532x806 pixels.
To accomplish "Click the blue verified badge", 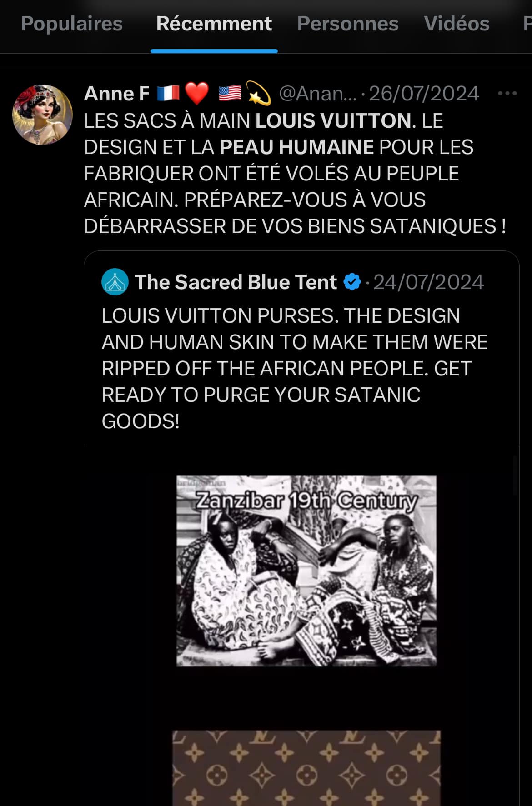I will click(x=352, y=282).
